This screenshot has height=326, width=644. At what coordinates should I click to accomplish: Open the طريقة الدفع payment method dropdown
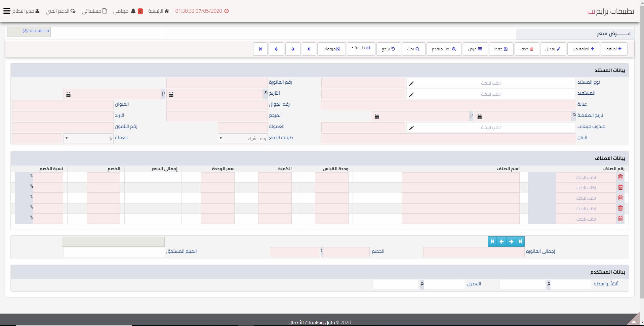click(243, 138)
